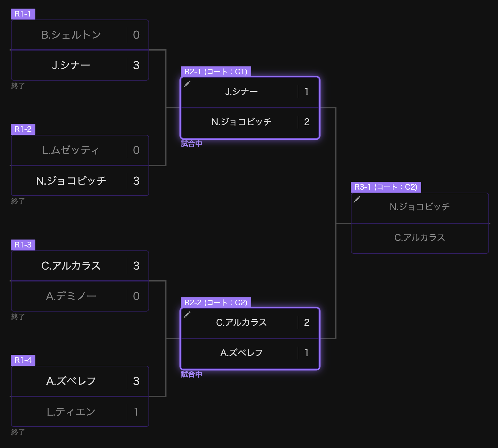The width and height of the screenshot is (498, 448).
Task: Select the R1-2 match label
Action: (x=23, y=129)
